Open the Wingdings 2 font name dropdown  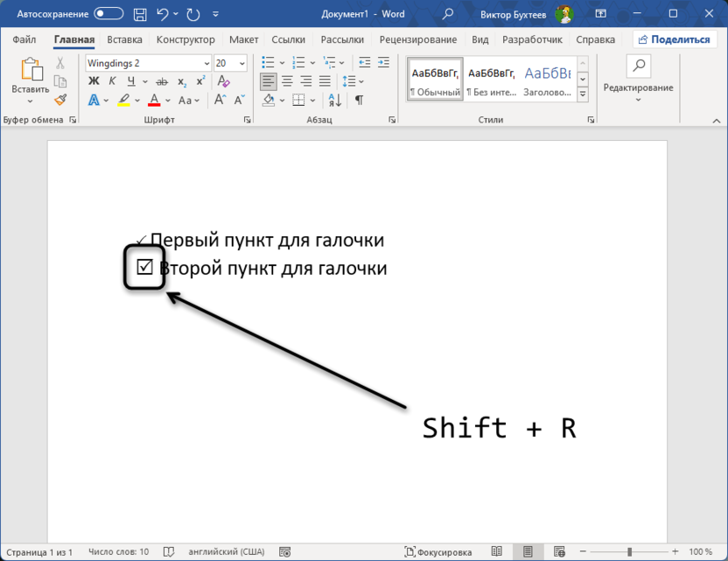[x=206, y=63]
